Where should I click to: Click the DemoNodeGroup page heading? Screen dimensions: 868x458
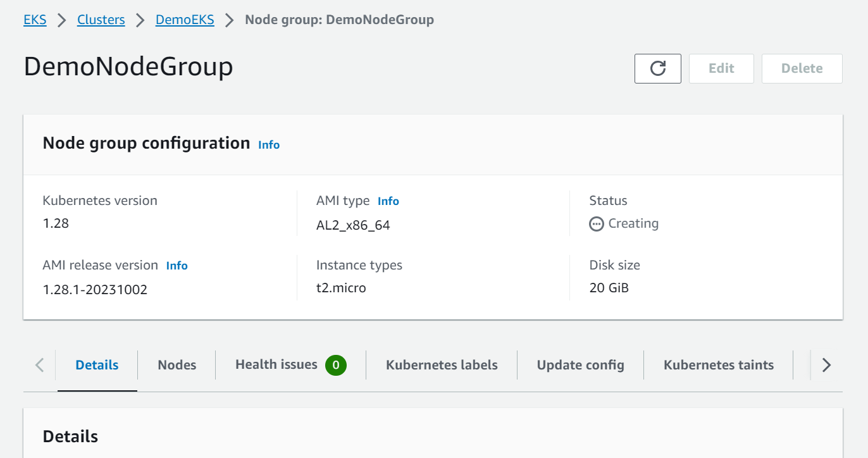click(x=128, y=66)
